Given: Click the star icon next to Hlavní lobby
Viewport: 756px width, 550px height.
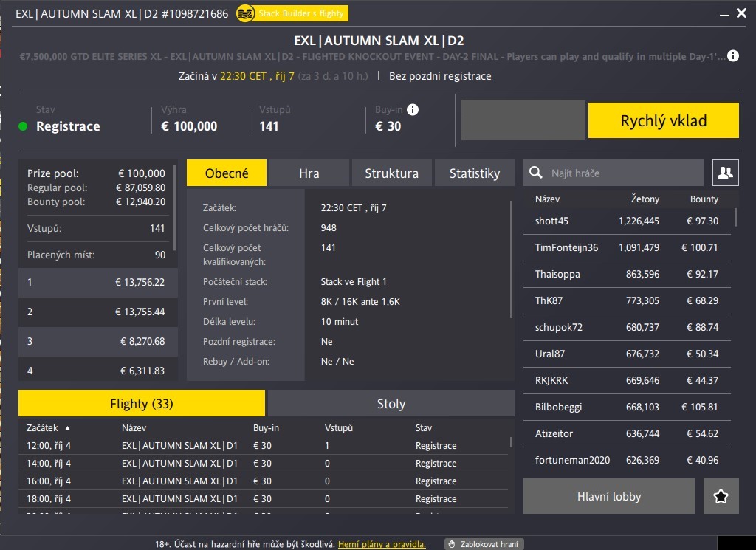Looking at the screenshot, I should click(x=721, y=496).
